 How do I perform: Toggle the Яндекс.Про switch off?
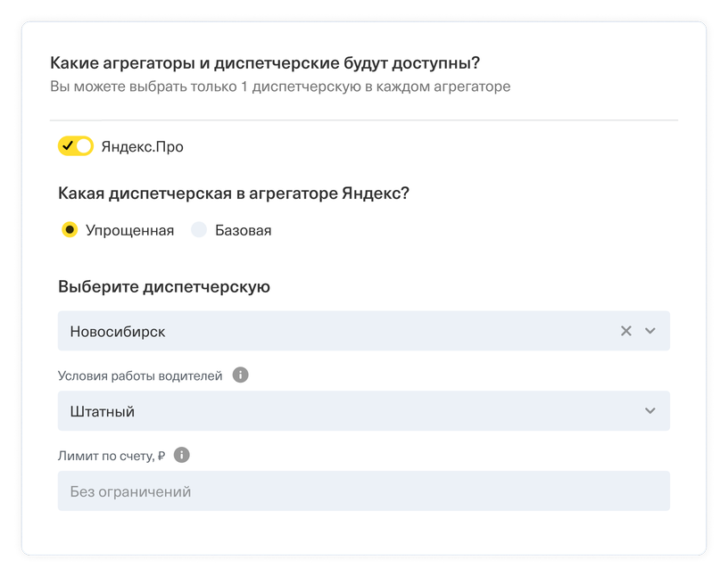[76, 146]
